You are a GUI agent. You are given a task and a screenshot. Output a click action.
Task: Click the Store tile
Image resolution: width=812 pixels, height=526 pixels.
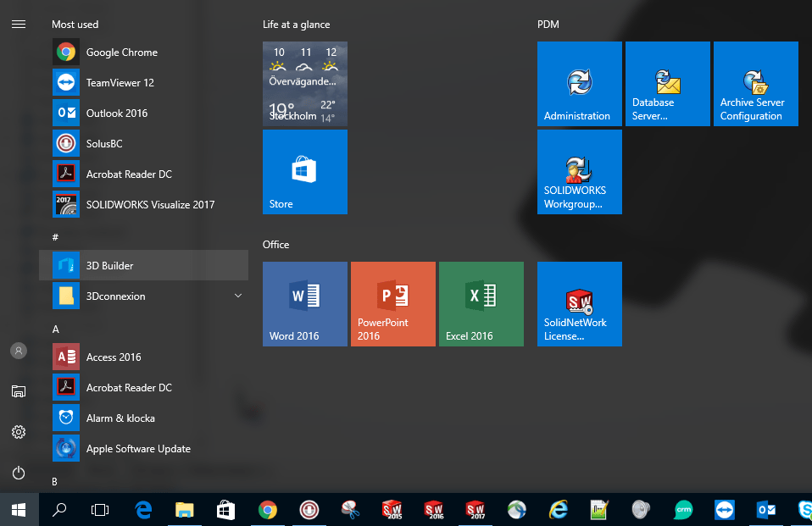(x=305, y=172)
